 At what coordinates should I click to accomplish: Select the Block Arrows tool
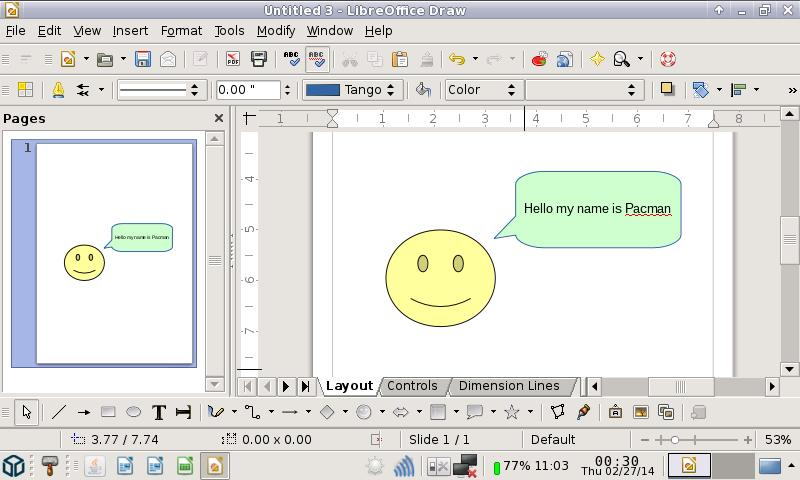(x=401, y=412)
